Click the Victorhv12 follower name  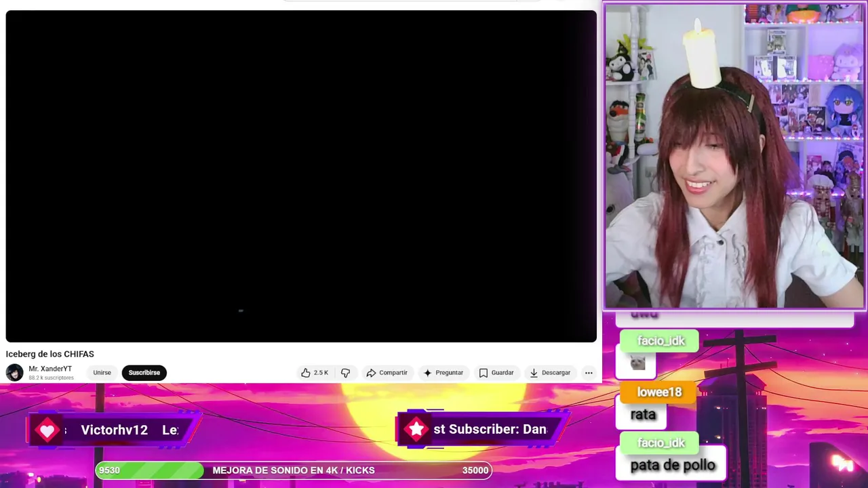114,430
